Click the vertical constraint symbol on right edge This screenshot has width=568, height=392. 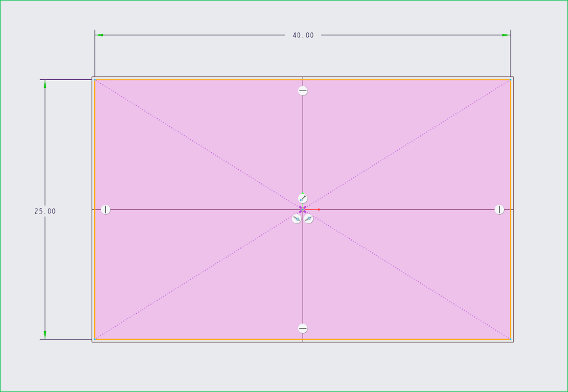[x=499, y=209]
